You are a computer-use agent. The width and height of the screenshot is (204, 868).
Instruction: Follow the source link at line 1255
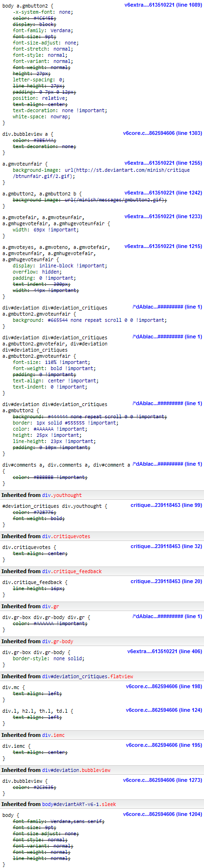pyautogui.click(x=163, y=163)
